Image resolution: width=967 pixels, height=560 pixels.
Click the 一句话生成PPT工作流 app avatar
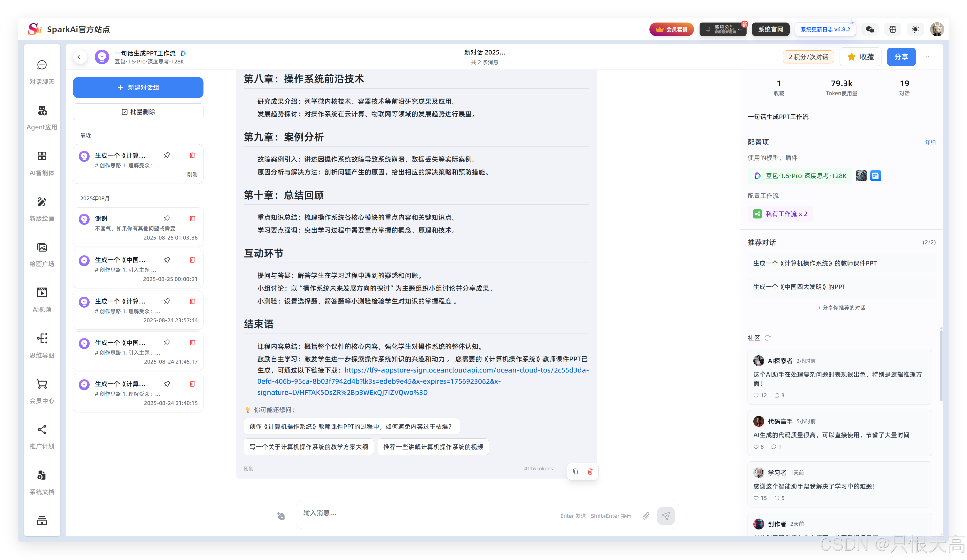click(102, 57)
